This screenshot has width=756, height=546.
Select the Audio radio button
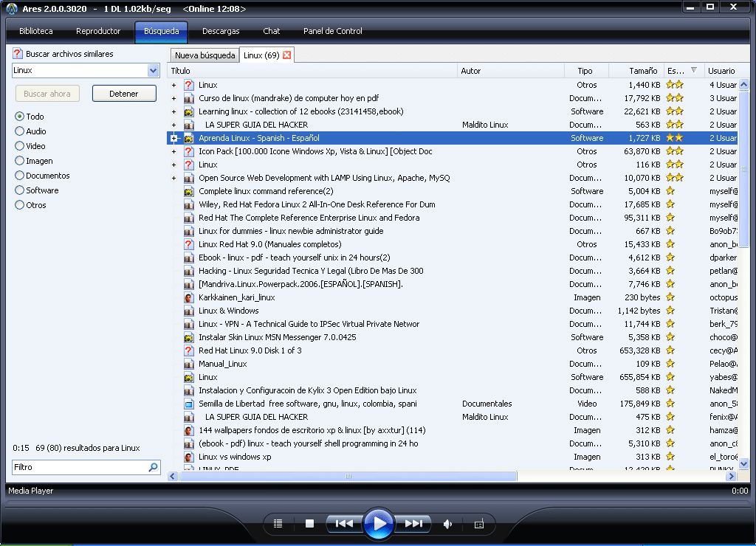(20, 131)
